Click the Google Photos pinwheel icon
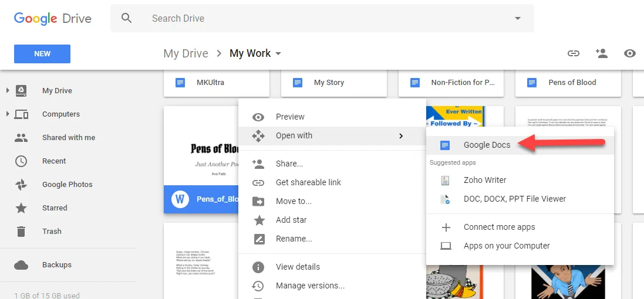644x299 pixels. [x=21, y=185]
